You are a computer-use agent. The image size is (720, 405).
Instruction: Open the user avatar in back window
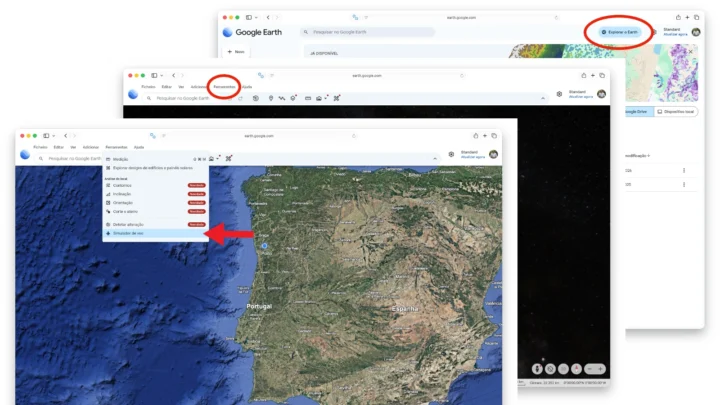[x=696, y=32]
